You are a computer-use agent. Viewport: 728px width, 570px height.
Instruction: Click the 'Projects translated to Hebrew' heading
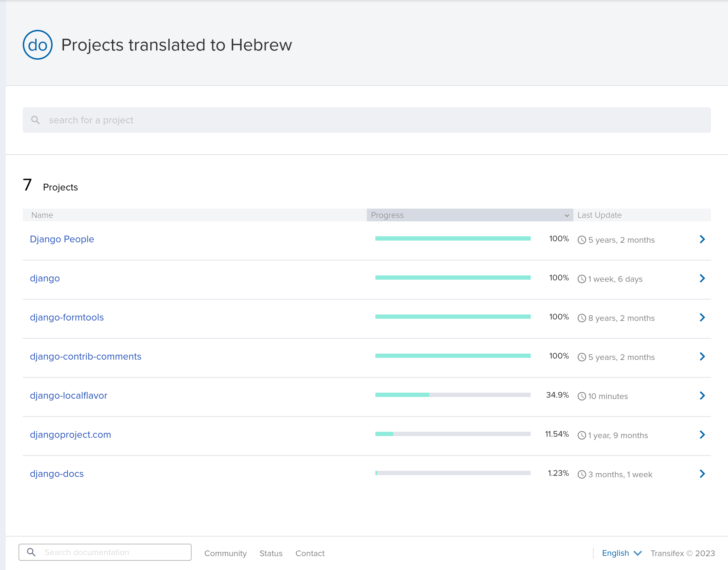point(177,45)
